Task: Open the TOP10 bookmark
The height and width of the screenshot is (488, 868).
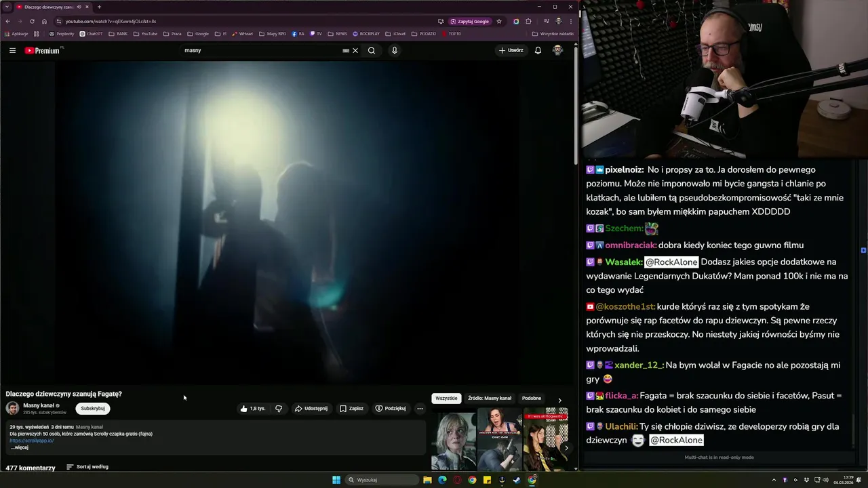Action: click(451, 33)
